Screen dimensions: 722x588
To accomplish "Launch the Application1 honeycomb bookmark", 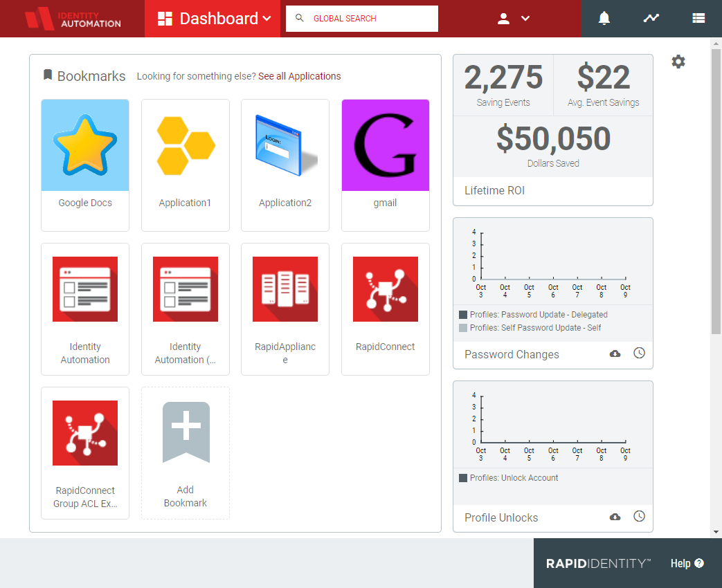I will click(185, 165).
